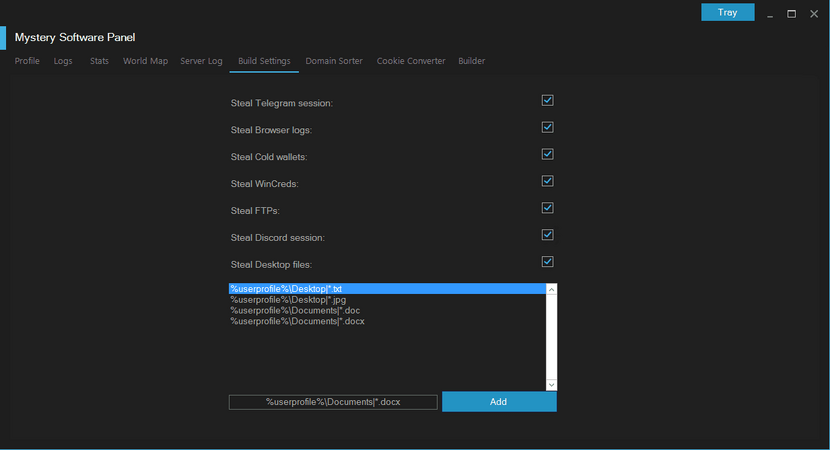Minimize the panel window
Screen dimensions: 830x450
point(770,14)
